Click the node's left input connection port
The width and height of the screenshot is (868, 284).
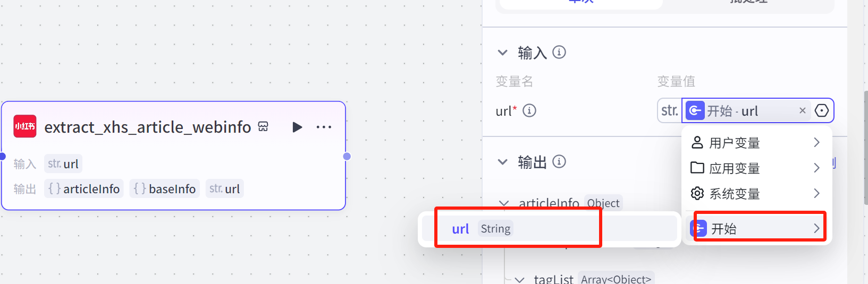pyautogui.click(x=2, y=156)
